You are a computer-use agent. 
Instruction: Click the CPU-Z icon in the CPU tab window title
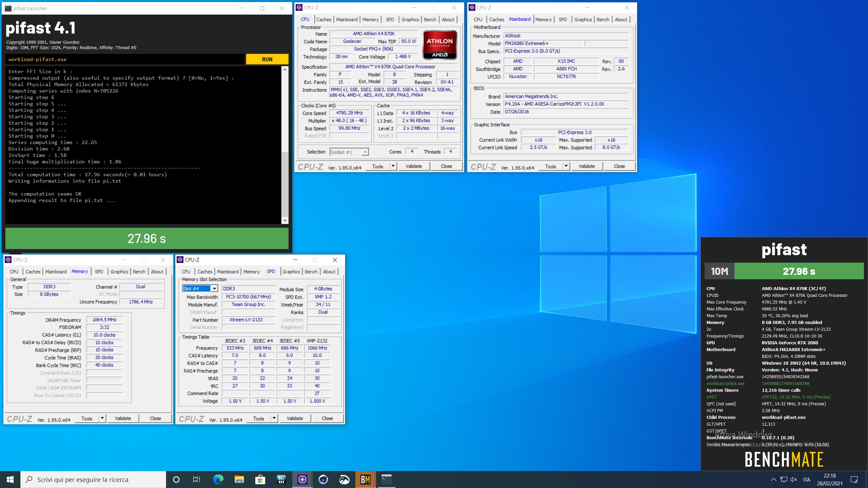point(299,7)
